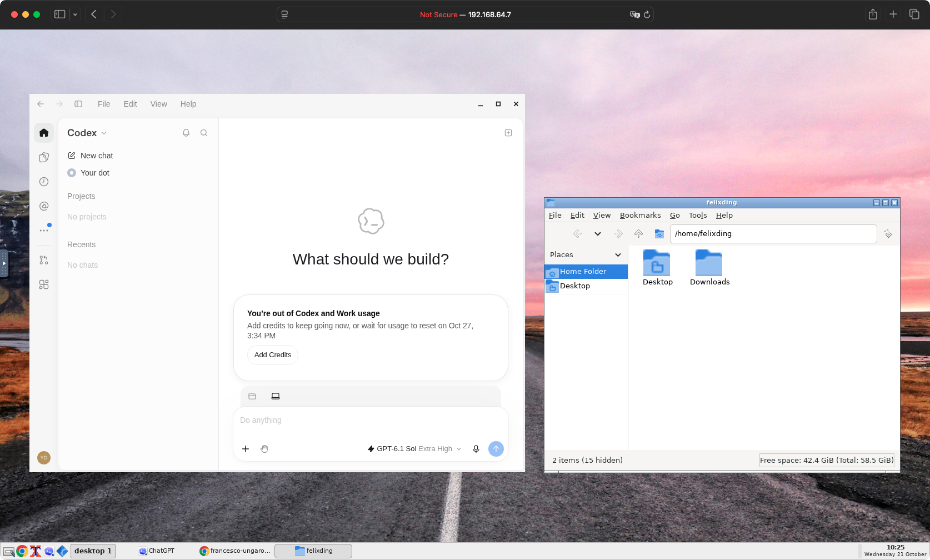This screenshot has width=930, height=560.
Task: Open the File menu in the Codex window
Action: tap(104, 104)
